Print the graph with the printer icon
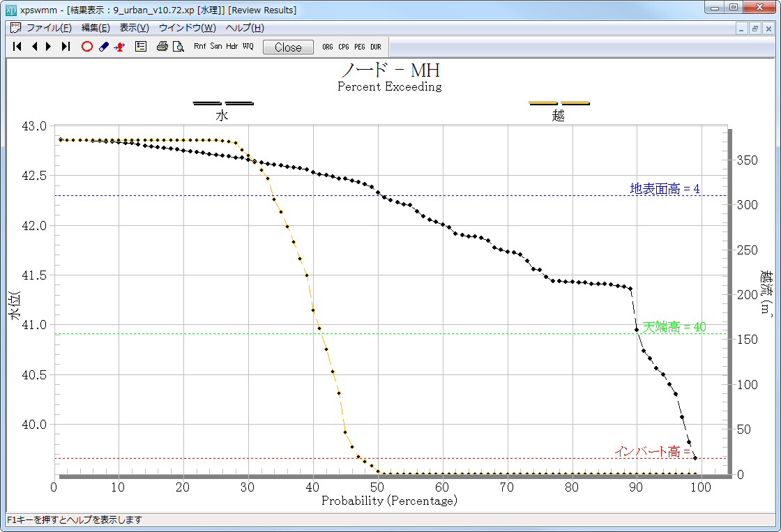This screenshot has width=781, height=532. click(x=162, y=47)
